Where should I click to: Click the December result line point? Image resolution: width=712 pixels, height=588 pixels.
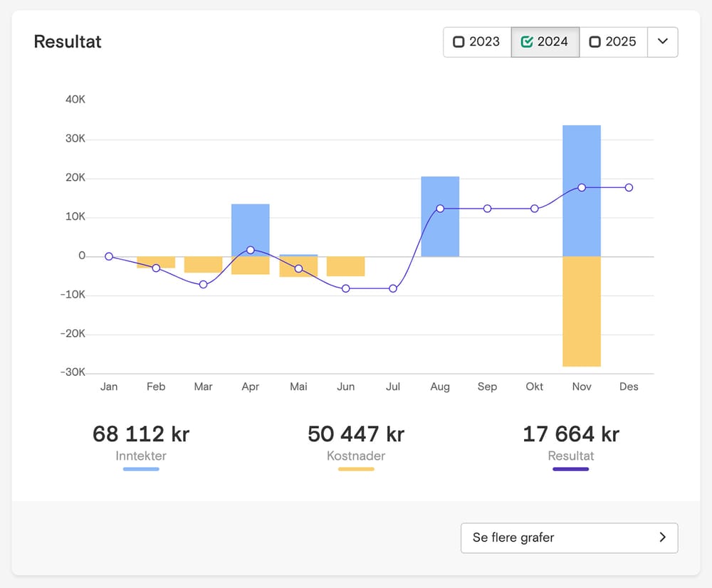(x=629, y=187)
